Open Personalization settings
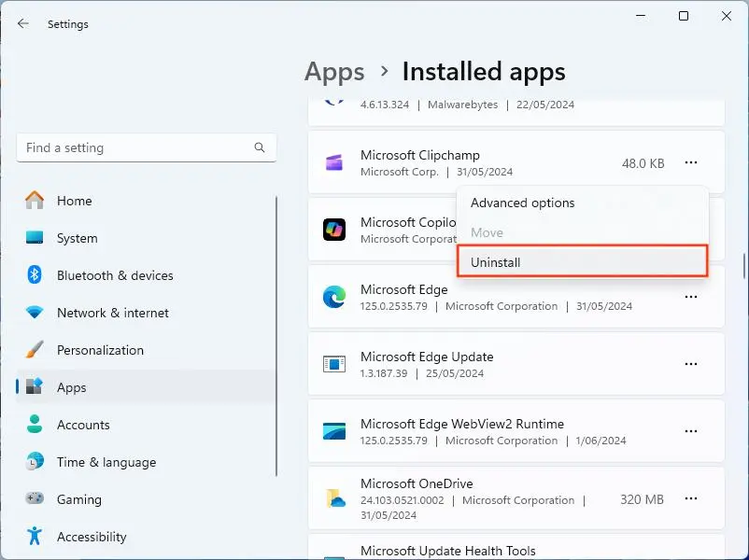Viewport: 749px width, 560px height. [x=146, y=350]
